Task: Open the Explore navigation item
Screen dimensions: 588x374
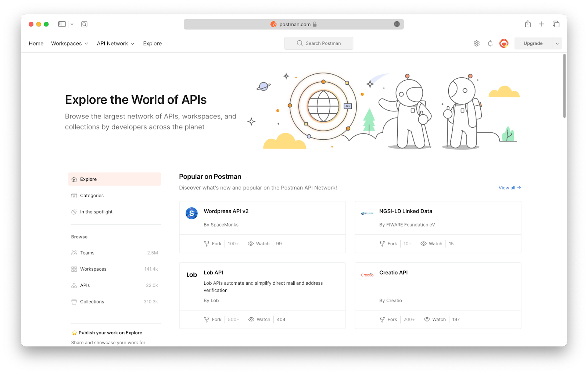Action: (x=153, y=43)
